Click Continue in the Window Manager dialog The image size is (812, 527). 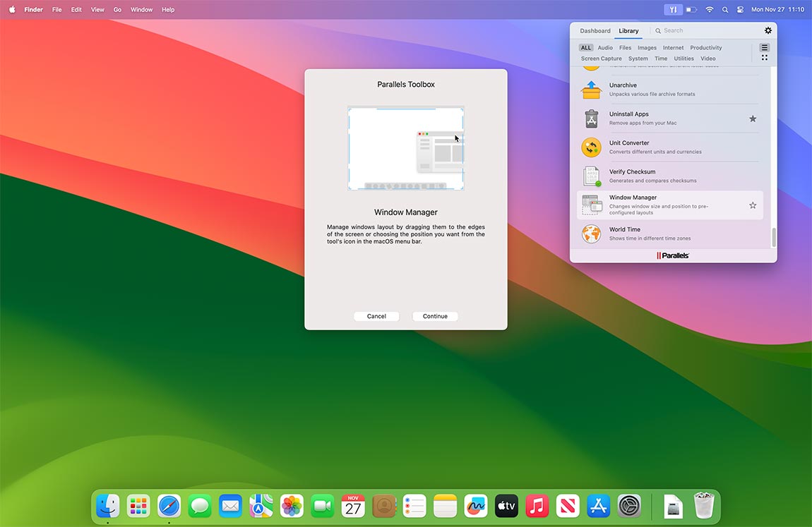tap(435, 316)
